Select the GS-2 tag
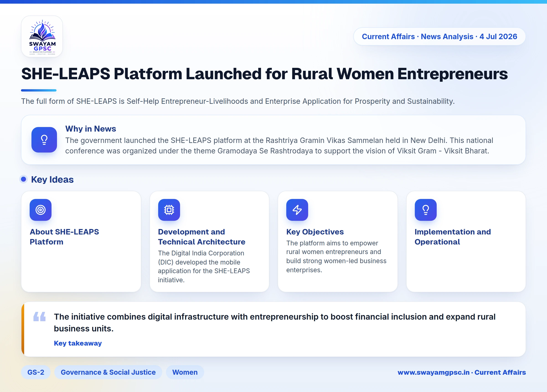This screenshot has height=392, width=547. [36, 372]
